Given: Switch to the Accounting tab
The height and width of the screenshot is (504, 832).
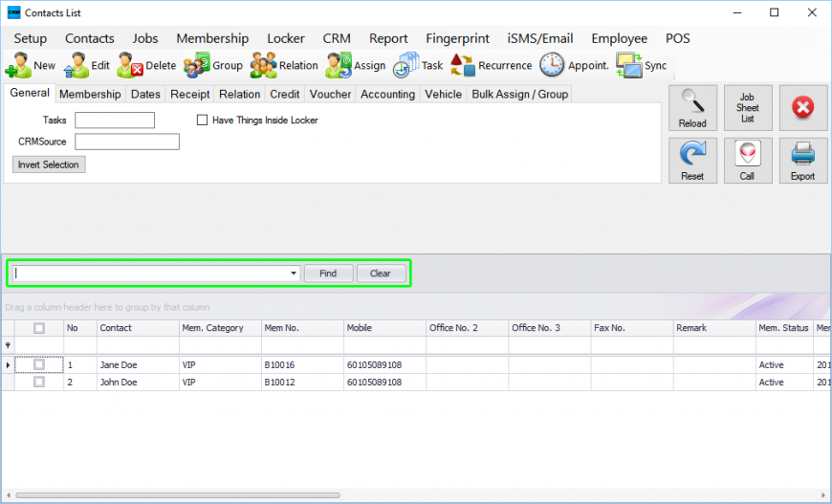Looking at the screenshot, I should click(x=388, y=95).
